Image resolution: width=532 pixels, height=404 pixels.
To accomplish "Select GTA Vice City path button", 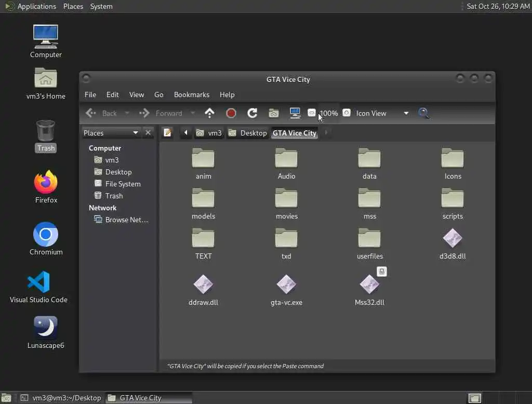I will tap(294, 133).
